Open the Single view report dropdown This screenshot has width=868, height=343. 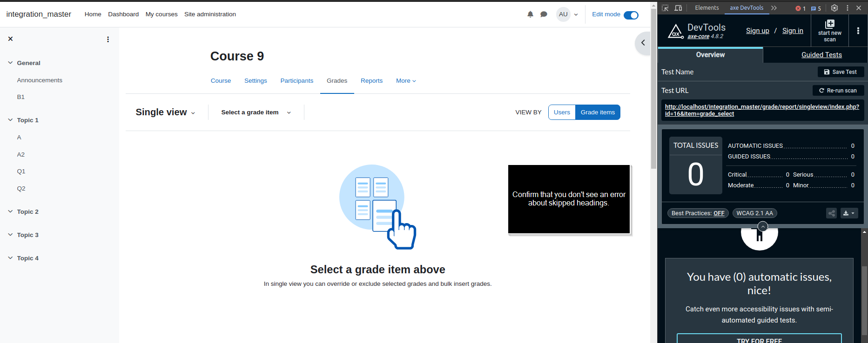[165, 112]
